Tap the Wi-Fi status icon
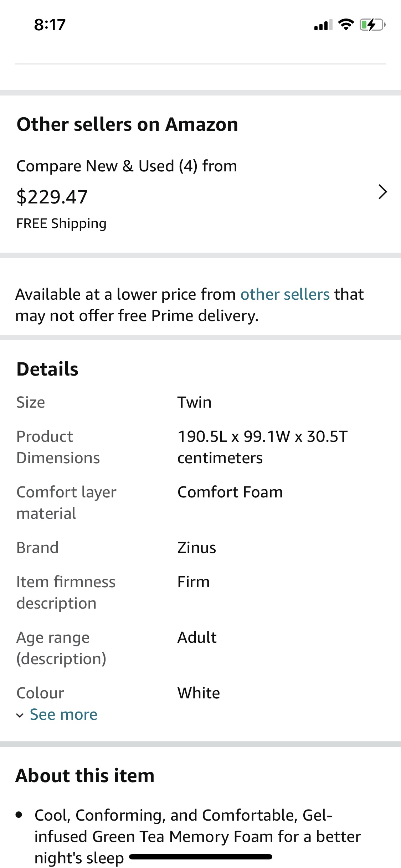401x868 pixels. coord(346,25)
